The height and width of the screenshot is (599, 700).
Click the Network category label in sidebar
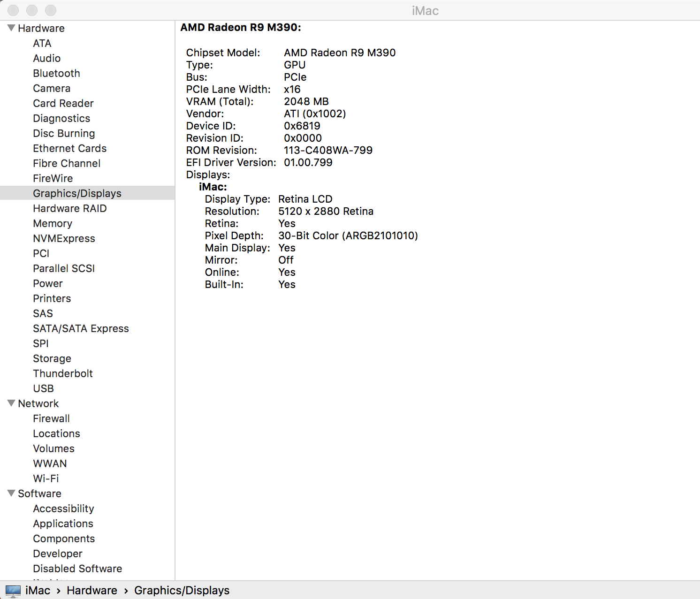[x=38, y=403]
